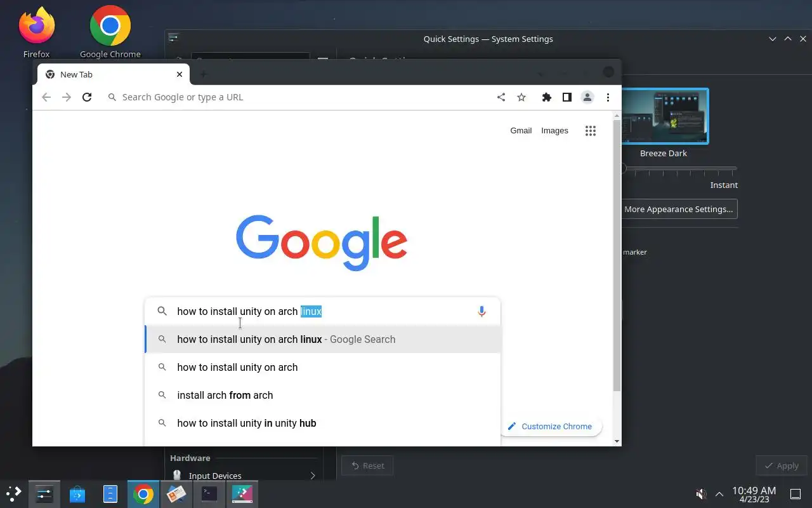Unmute audio via the tray volume icon

pyautogui.click(x=701, y=494)
